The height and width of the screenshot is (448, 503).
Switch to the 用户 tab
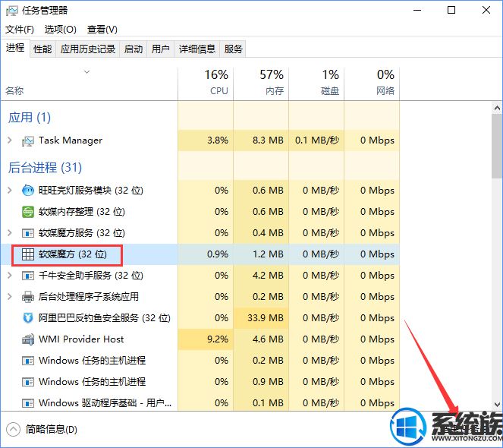click(160, 49)
